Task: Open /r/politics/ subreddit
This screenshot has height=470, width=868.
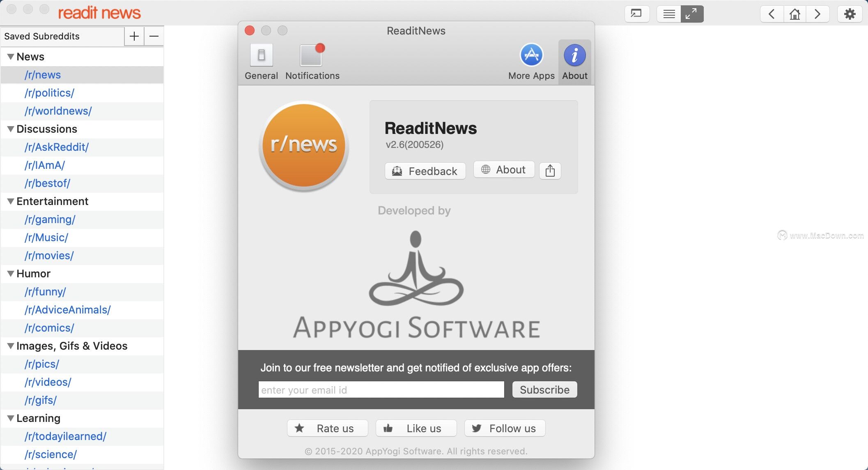Action: coord(82,93)
